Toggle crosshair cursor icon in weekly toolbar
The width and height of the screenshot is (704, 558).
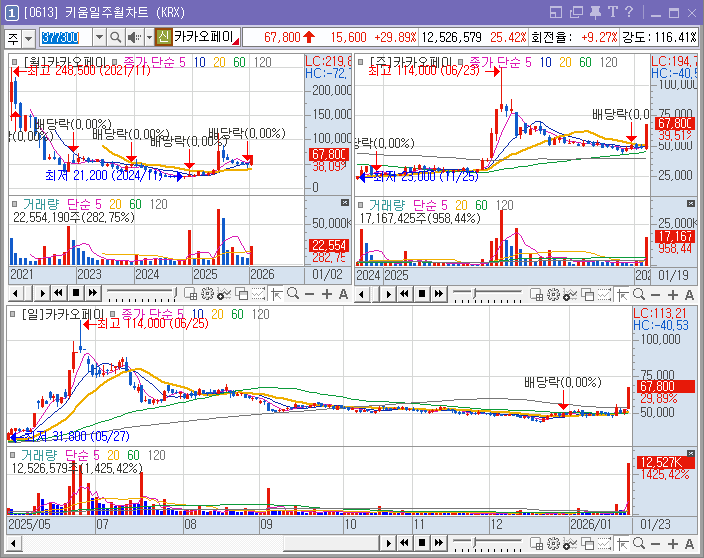pos(623,294)
